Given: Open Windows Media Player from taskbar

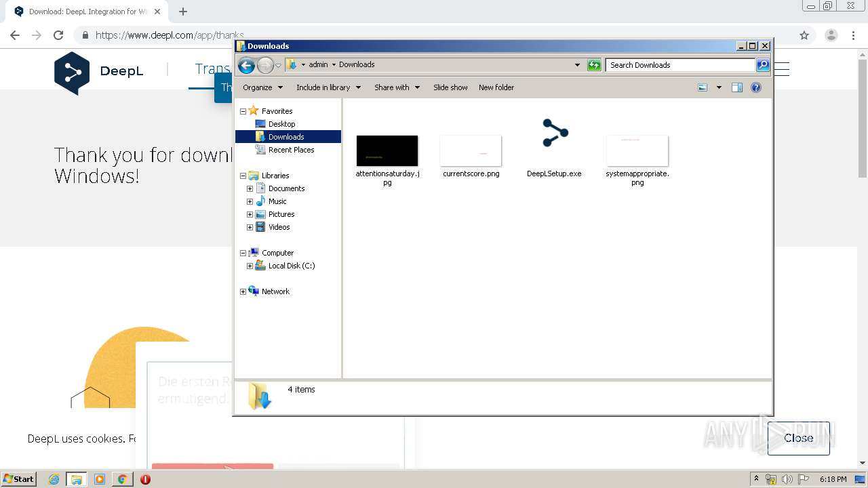Looking at the screenshot, I should tap(100, 479).
